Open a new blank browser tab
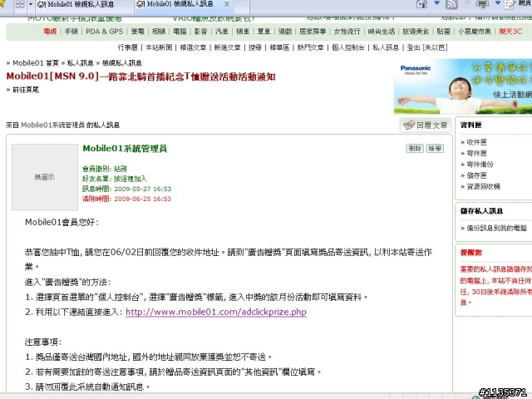Viewport: 532px width, 399px height. [x=242, y=5]
